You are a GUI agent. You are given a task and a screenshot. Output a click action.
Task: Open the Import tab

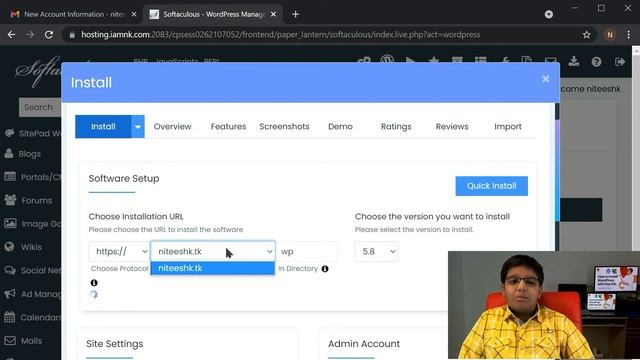(x=508, y=127)
